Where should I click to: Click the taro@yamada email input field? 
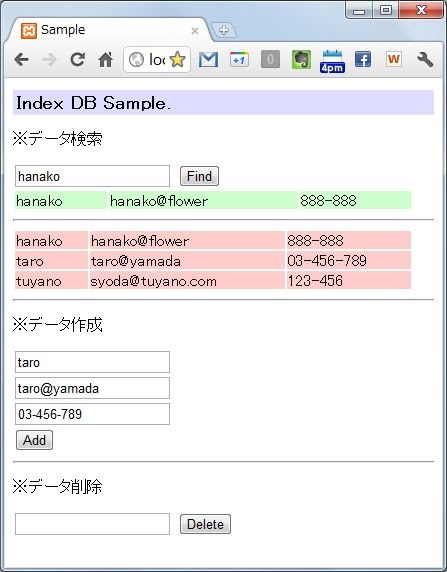coord(92,388)
